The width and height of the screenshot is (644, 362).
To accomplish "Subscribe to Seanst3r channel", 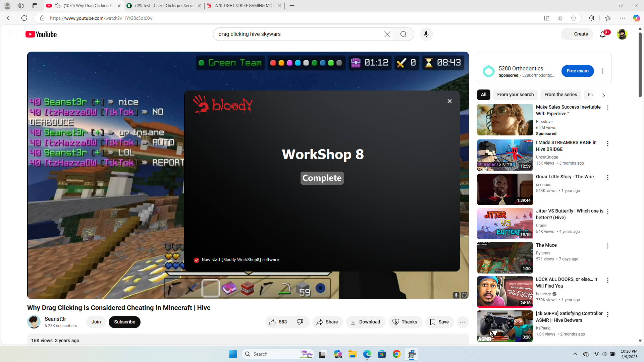I will point(124,322).
